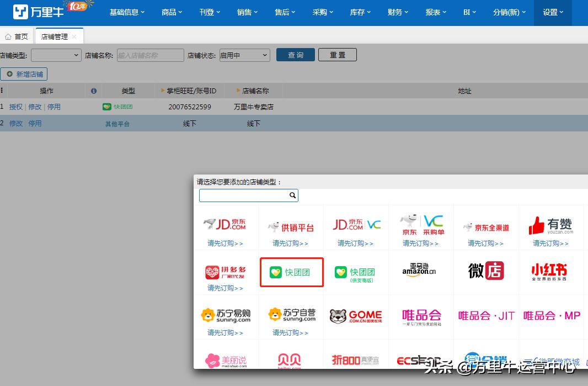Click the info icon in the table header
The height and width of the screenshot is (386, 588).
coord(93,91)
